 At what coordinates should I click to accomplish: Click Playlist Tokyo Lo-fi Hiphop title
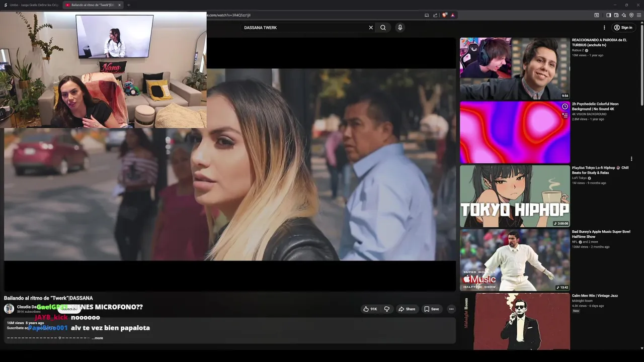coord(600,170)
